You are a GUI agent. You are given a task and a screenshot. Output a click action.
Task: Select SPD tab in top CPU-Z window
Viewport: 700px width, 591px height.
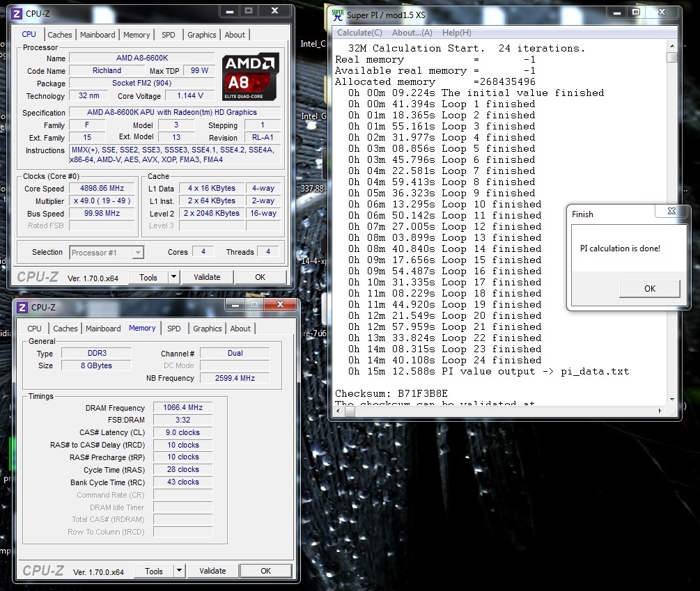click(169, 35)
